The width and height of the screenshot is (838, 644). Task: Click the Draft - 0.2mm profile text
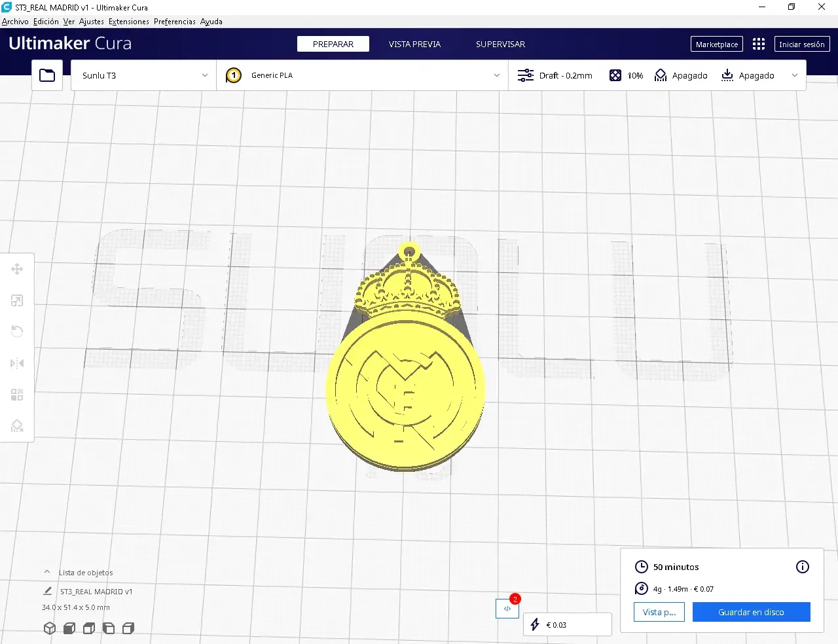tap(566, 75)
